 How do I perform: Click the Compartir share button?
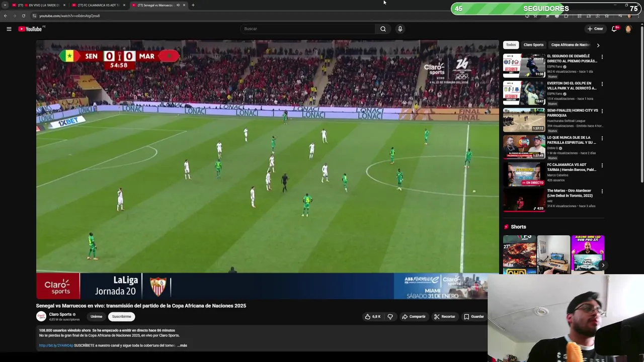(x=414, y=317)
